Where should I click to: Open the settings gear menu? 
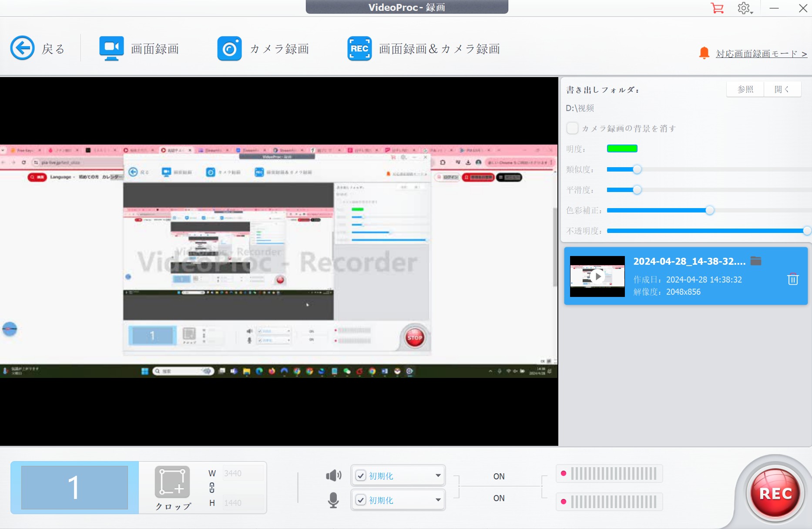tap(745, 8)
